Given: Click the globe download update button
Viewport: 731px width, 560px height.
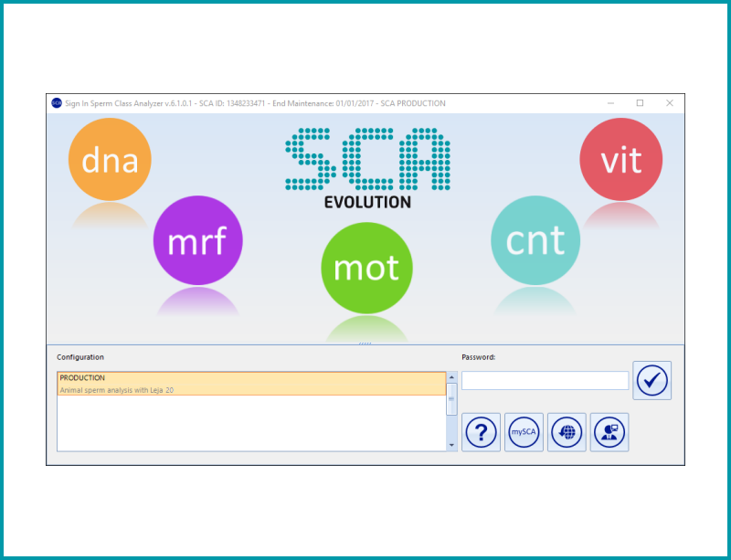Looking at the screenshot, I should (567, 432).
